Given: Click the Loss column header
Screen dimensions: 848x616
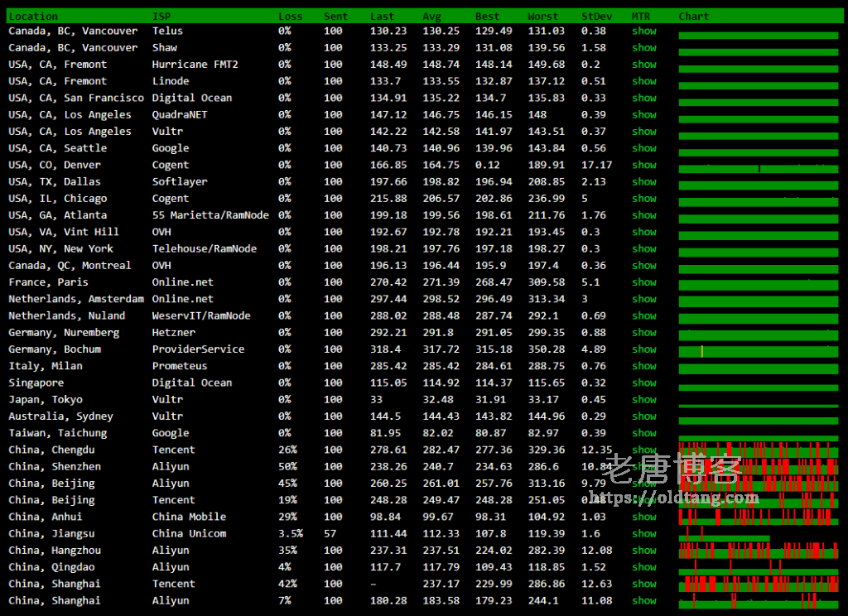Looking at the screenshot, I should click(x=291, y=17).
